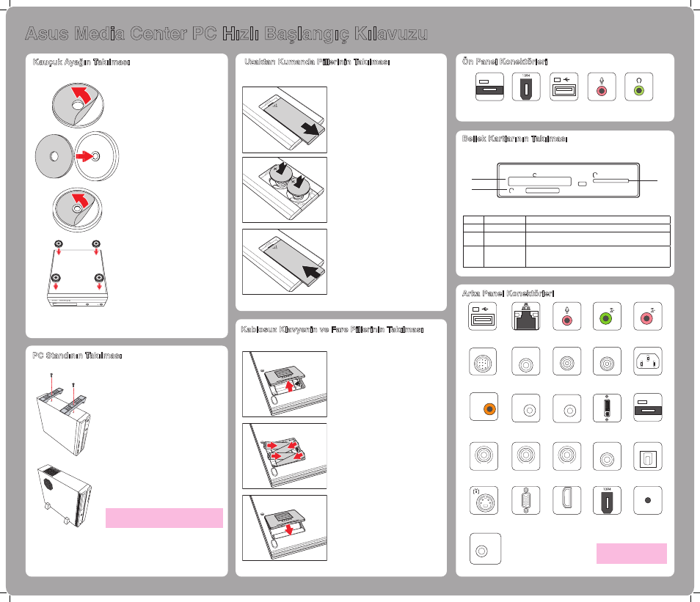The image size is (700, 602).
Task: Click the drive slot icon in Arka Panel Konektörleri
Action: pos(648,407)
